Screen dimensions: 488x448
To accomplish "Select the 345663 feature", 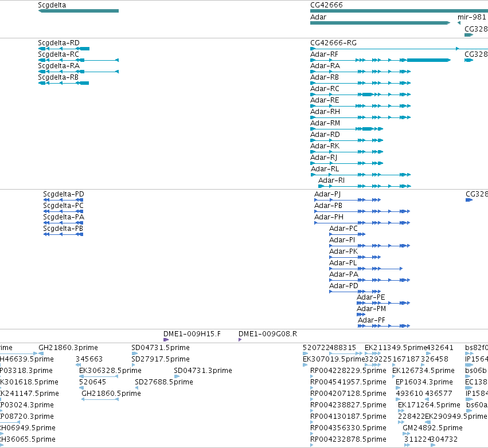I will (x=79, y=365).
